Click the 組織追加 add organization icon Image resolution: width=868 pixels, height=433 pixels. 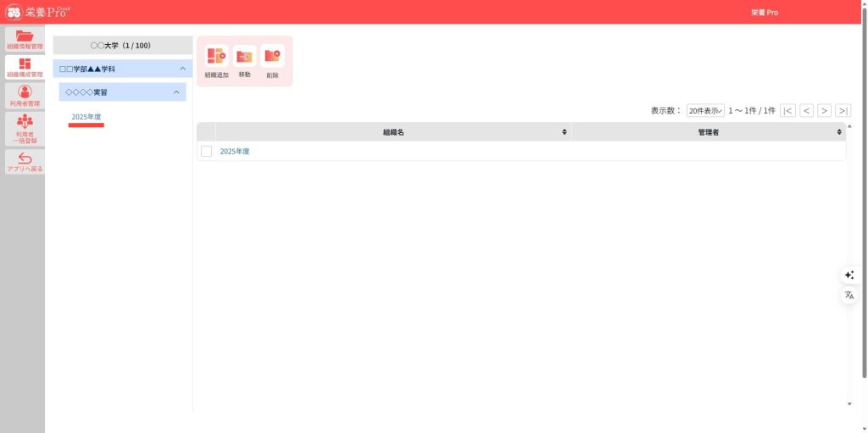click(216, 57)
